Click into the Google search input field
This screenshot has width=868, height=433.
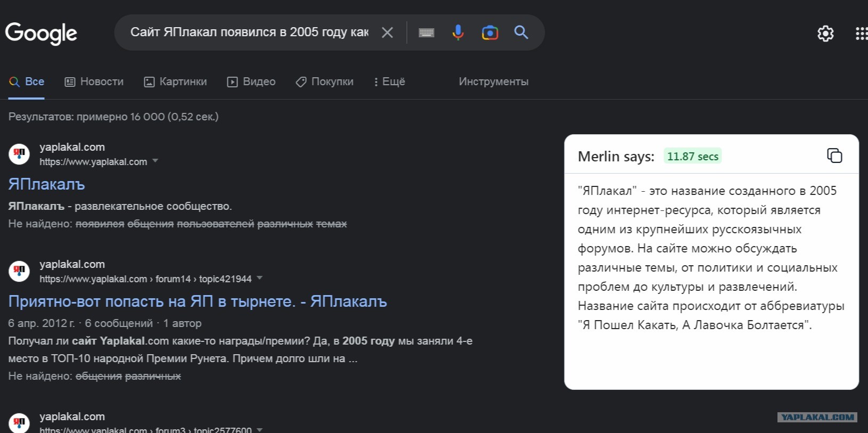point(249,32)
